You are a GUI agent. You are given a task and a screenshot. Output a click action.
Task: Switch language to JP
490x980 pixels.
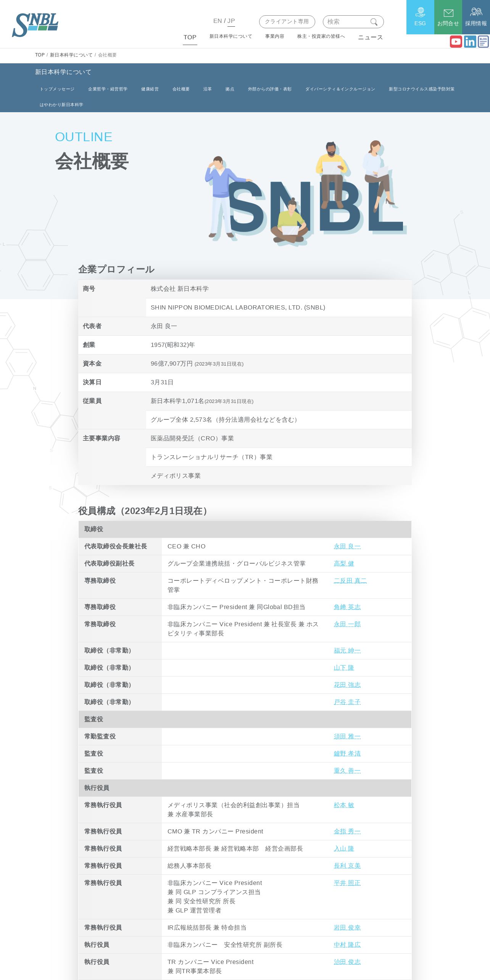coord(231,21)
